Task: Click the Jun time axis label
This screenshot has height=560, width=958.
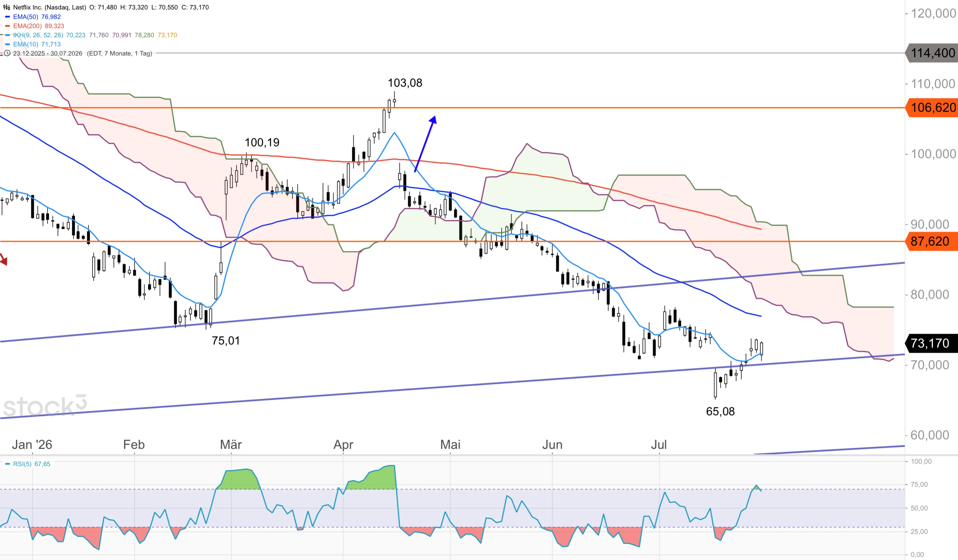Action: pyautogui.click(x=552, y=444)
